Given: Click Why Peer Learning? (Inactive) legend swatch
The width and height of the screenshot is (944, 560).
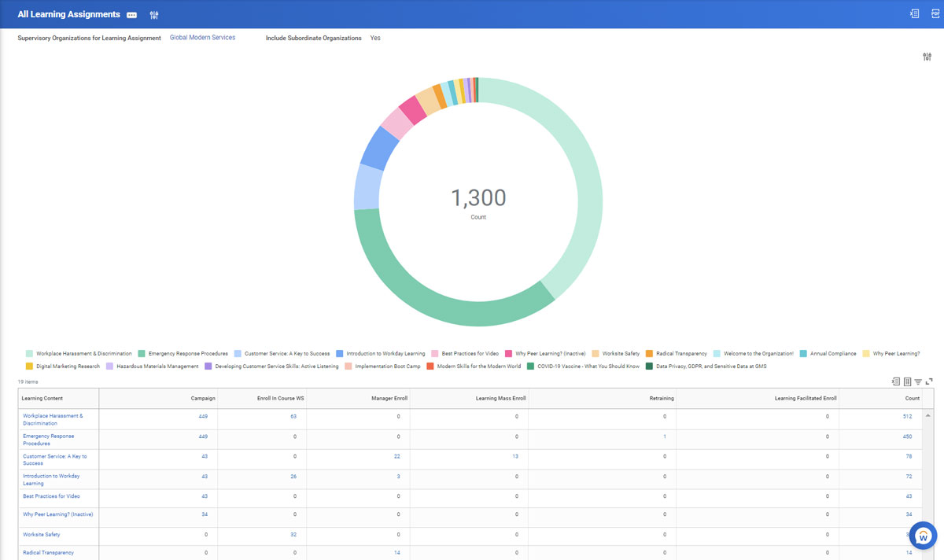Looking at the screenshot, I should point(509,354).
